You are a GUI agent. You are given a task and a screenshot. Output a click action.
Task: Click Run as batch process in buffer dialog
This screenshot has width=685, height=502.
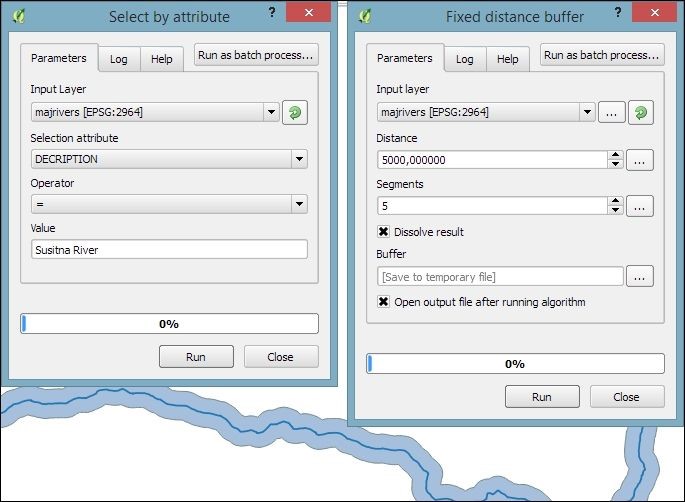click(x=602, y=55)
